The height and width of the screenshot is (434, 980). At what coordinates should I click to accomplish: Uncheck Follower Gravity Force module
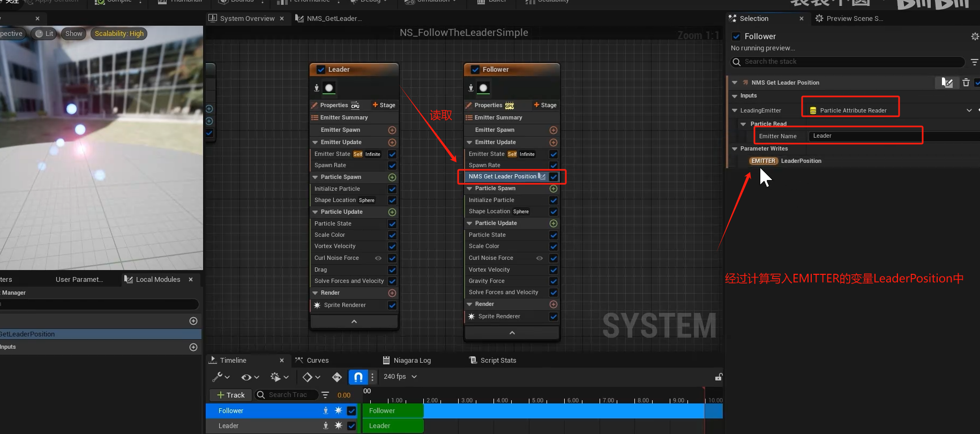click(553, 281)
